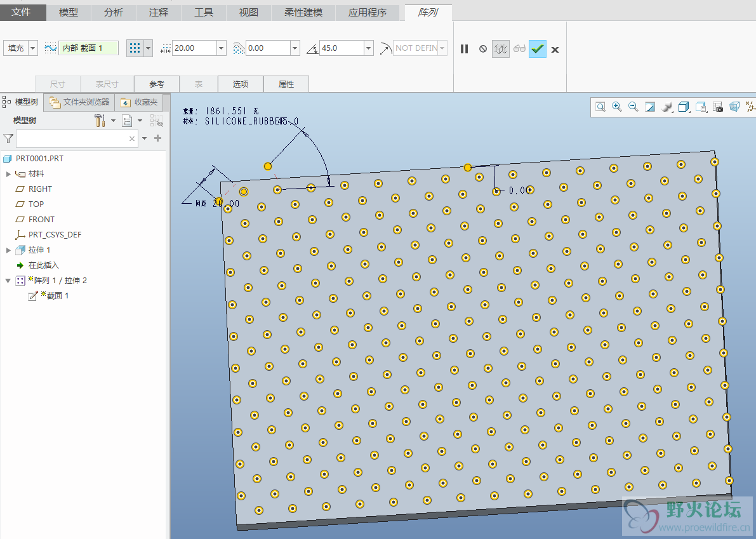Viewport: 756px width, 539px height.
Task: Click the saved view manager camera icon
Action: 718,107
